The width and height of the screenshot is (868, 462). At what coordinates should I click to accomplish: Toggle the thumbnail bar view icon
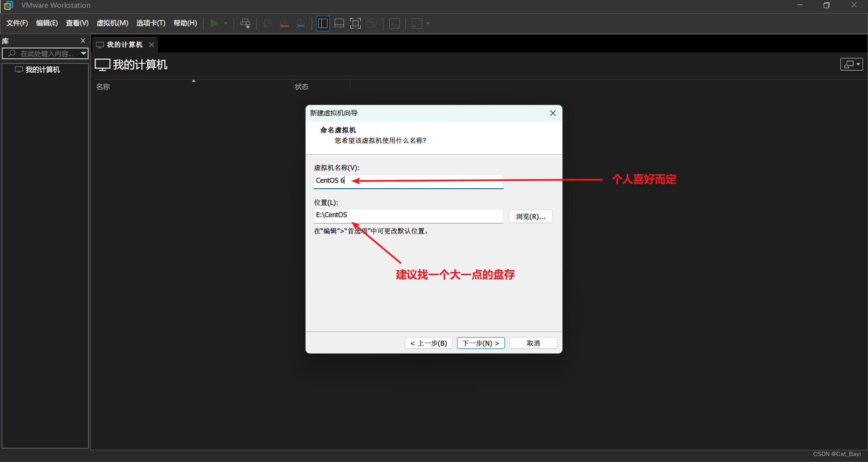point(339,24)
